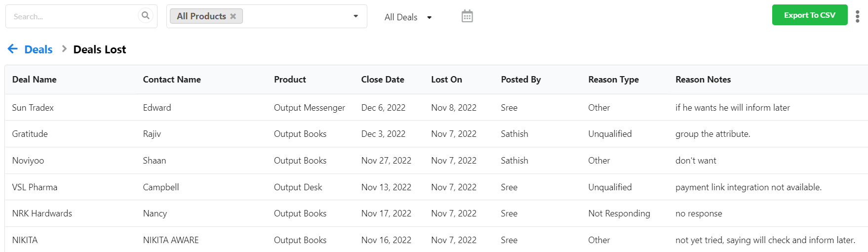This screenshot has width=868, height=252.
Task: Go to the Deals breadcrumb link
Action: click(x=39, y=49)
